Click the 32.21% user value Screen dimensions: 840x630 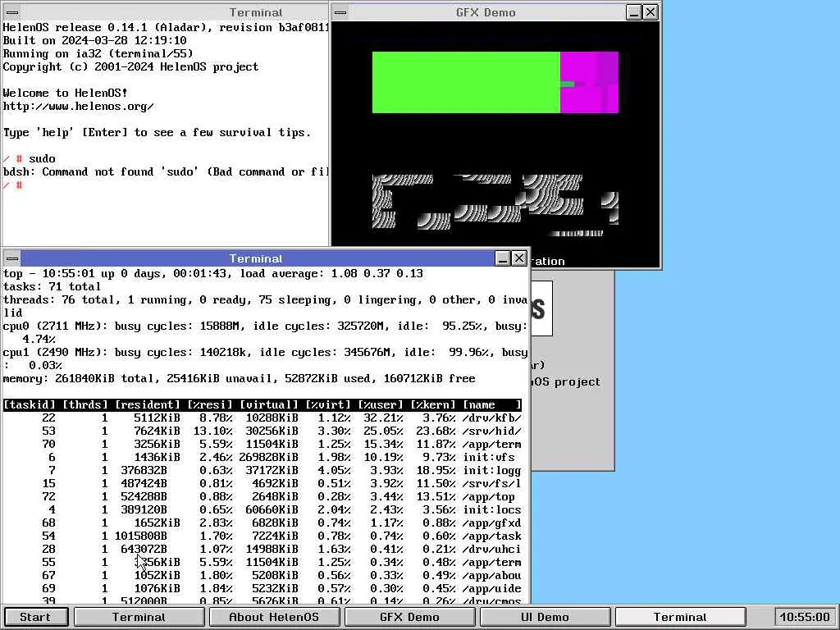coord(384,418)
